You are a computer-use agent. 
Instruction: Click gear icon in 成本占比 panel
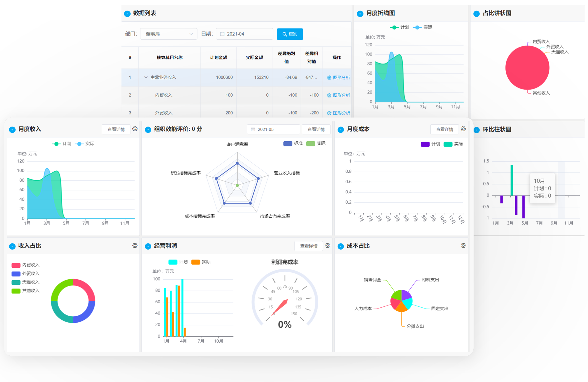click(x=463, y=245)
